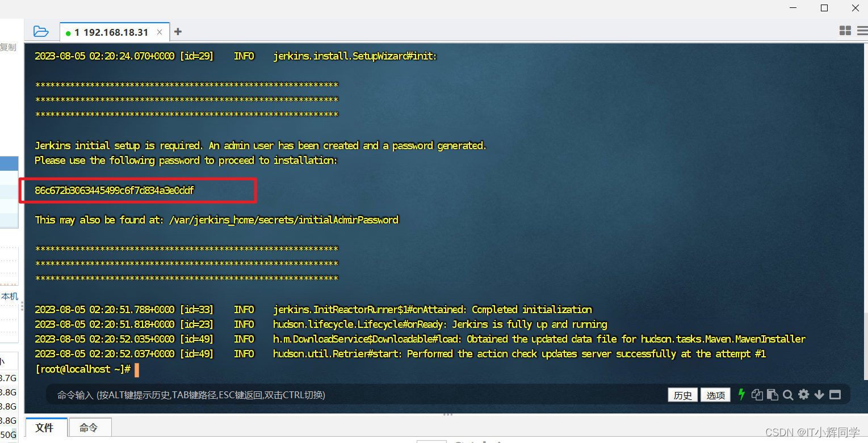
Task: Open the connection manager folder icon
Action: 41,32
